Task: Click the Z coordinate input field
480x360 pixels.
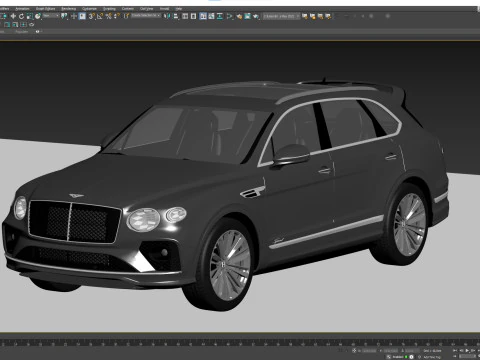Action: pos(412,351)
